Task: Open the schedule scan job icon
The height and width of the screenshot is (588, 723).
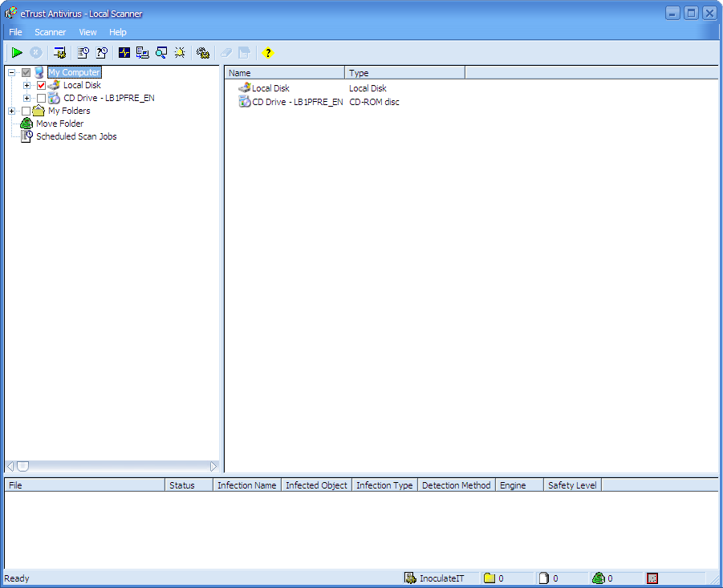Action: coord(83,53)
